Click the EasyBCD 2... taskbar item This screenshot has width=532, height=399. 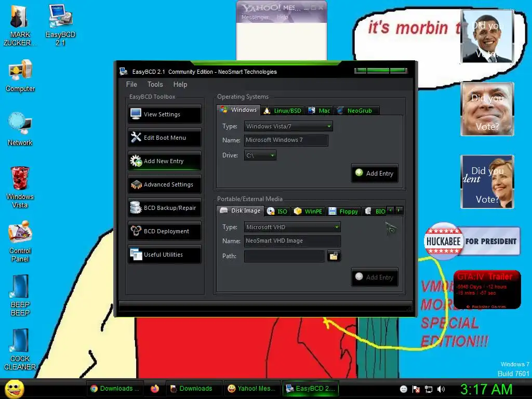(311, 389)
